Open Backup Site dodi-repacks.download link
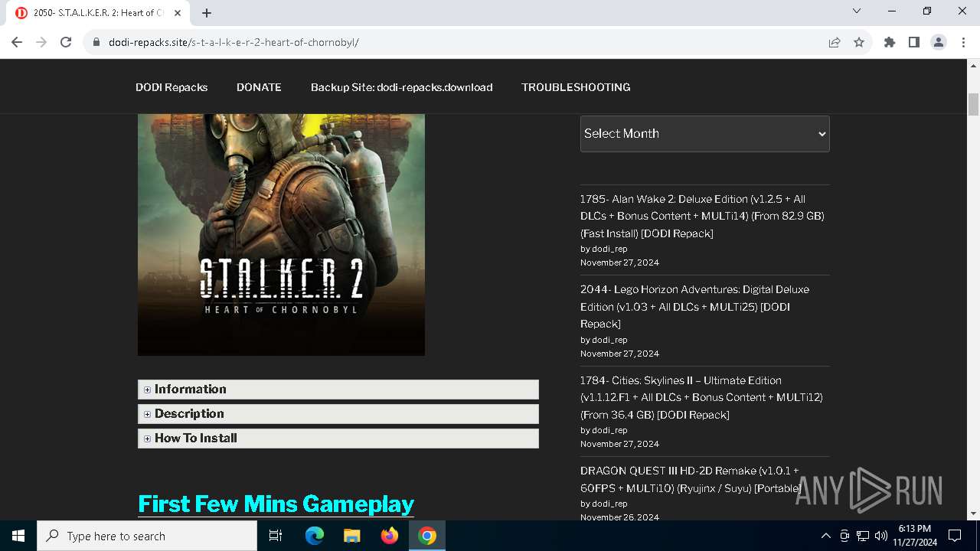The height and width of the screenshot is (551, 980). pos(401,87)
